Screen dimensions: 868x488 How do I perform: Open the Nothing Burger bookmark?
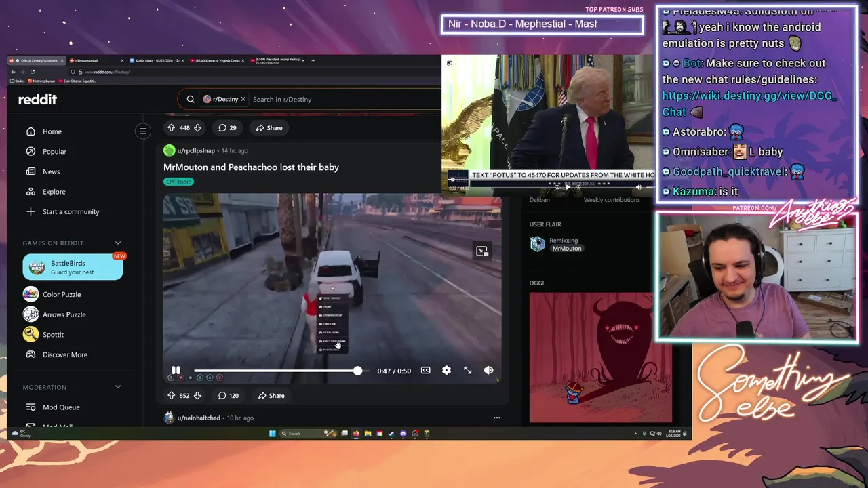[x=42, y=81]
